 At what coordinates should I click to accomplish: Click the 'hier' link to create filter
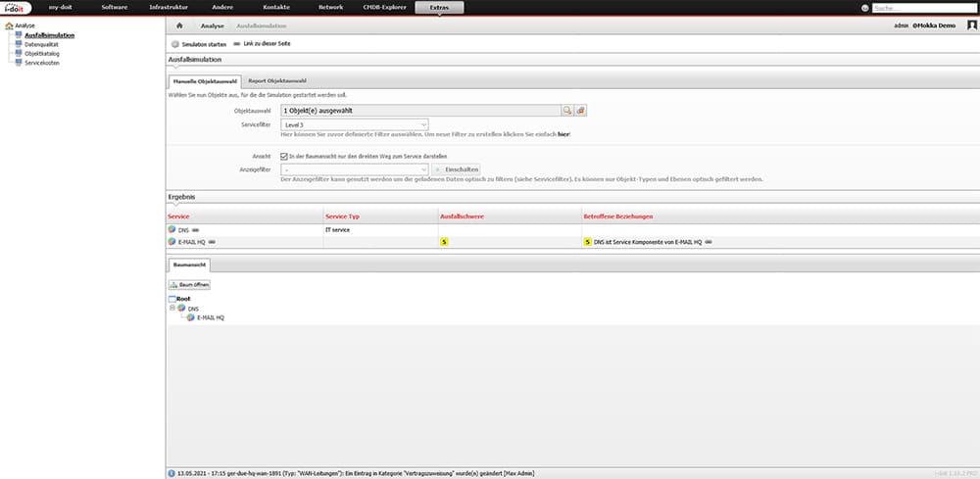click(x=563, y=134)
